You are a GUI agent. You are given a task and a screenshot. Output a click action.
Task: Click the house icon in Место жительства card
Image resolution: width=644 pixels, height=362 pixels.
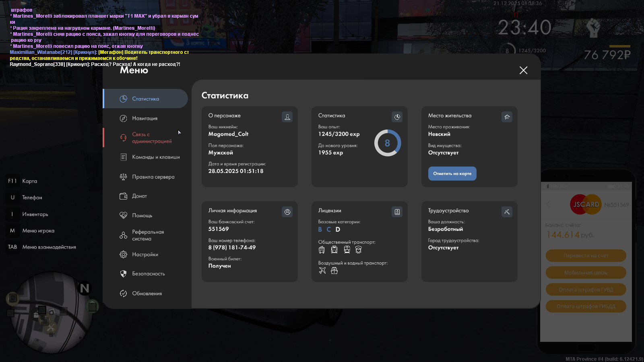(507, 117)
